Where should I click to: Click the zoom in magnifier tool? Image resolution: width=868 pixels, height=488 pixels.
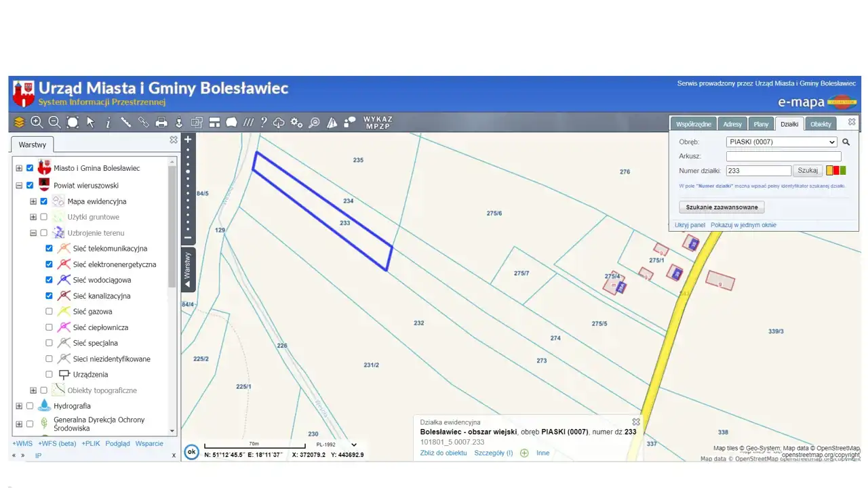pos(37,122)
